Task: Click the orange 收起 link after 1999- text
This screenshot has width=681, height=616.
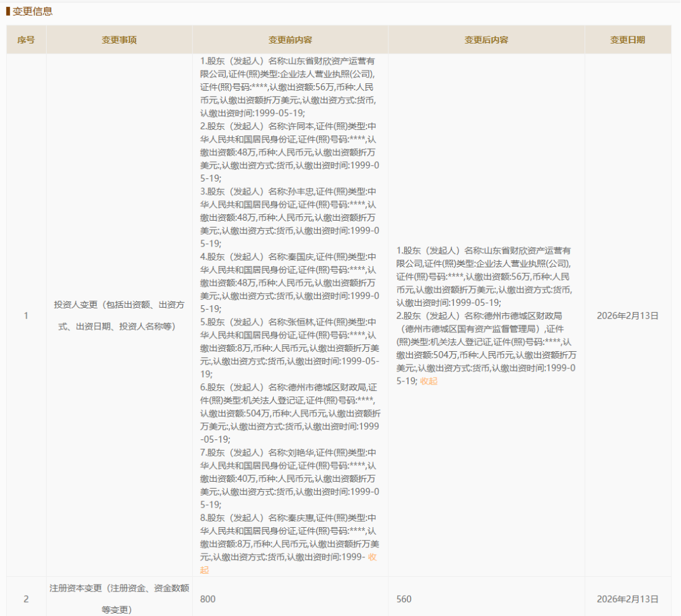Action: (x=372, y=558)
